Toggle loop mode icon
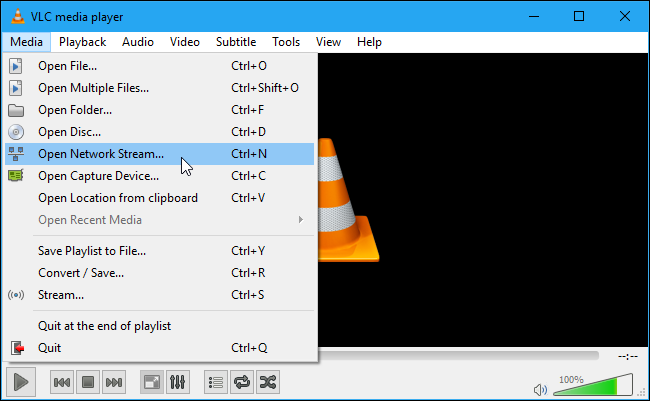Image resolution: width=650 pixels, height=401 pixels. coord(242,382)
